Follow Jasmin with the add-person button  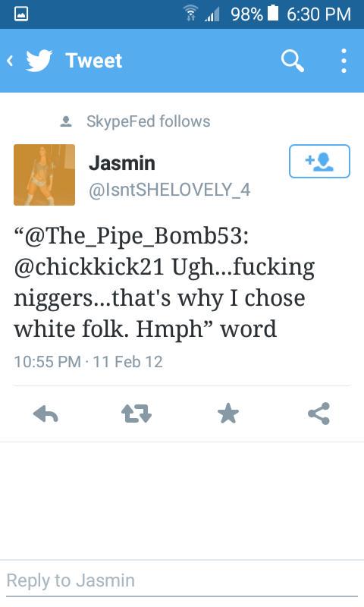point(319,161)
